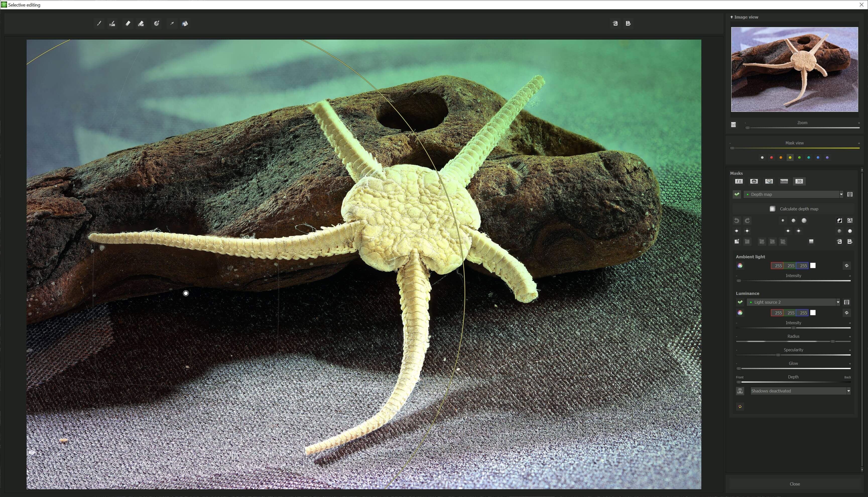Select the paint brush tool
This screenshot has height=497, width=868.
pyautogui.click(x=99, y=24)
